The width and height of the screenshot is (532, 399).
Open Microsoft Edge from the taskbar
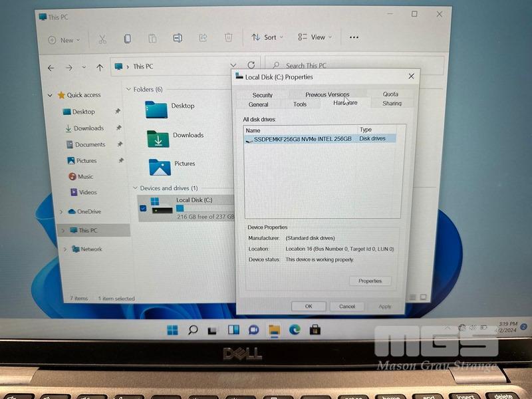(x=295, y=329)
